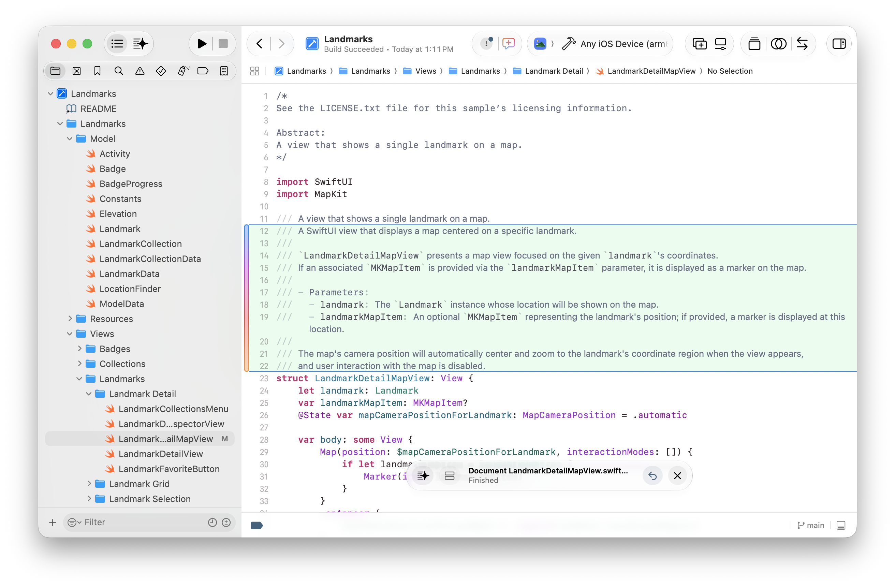
Task: Collapse the Landmarks project root
Action: point(50,93)
